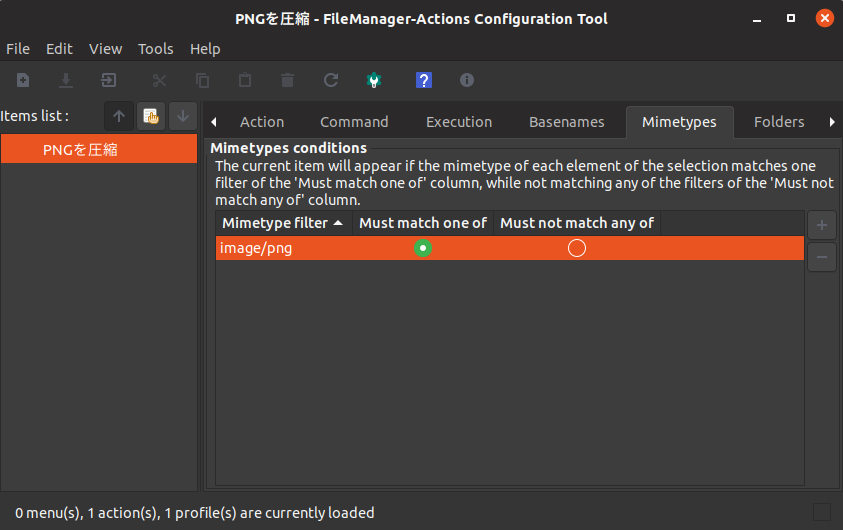This screenshot has height=530, width=843.
Task: Show more tabs with the right tab arrow
Action: 832,122
